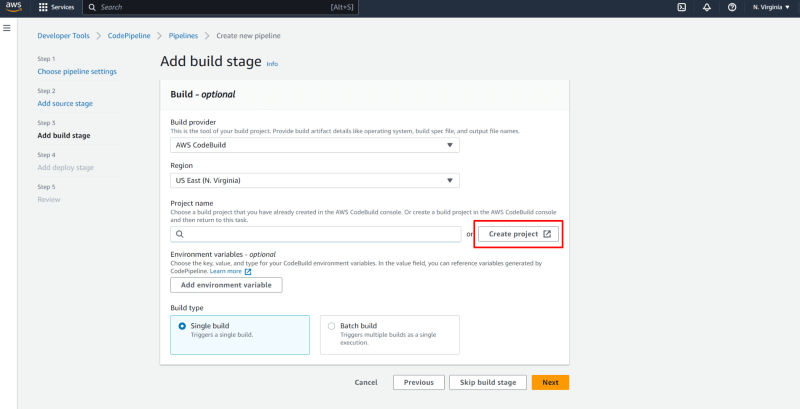The width and height of the screenshot is (800, 409).
Task: Click the search magnifier icon in top bar
Action: (92, 8)
